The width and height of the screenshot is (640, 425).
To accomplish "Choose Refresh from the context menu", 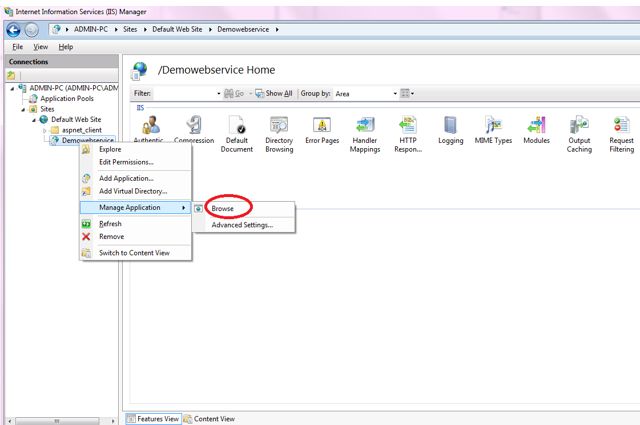I will point(136,224).
